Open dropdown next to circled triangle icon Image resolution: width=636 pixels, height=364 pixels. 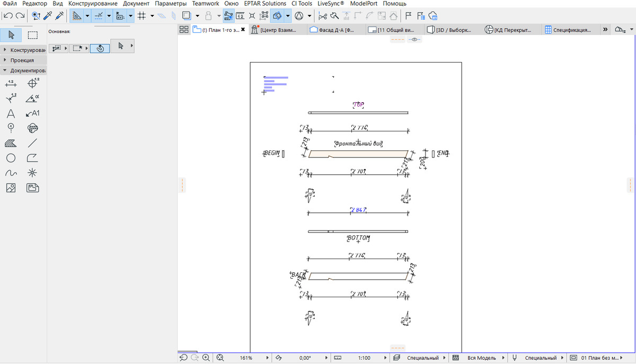[x=310, y=16]
